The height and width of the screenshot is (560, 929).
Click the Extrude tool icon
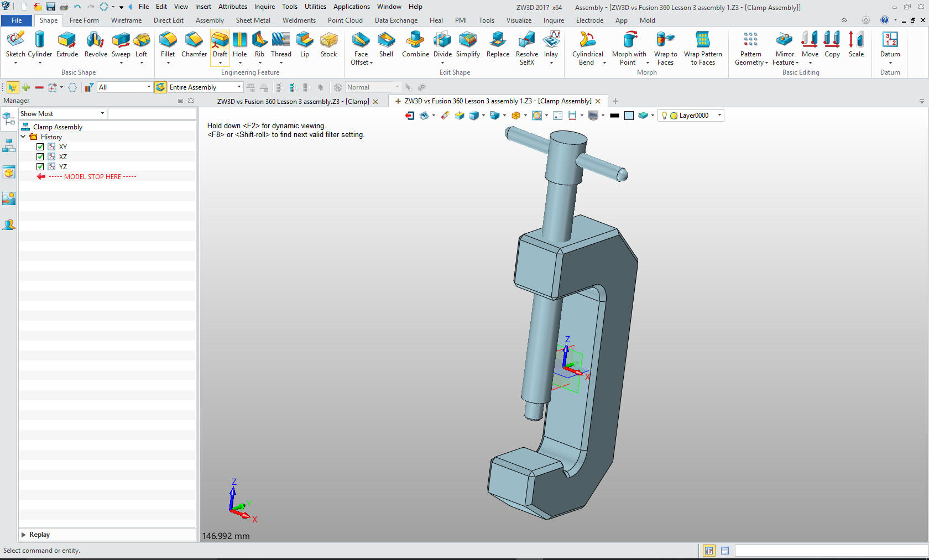click(x=67, y=44)
